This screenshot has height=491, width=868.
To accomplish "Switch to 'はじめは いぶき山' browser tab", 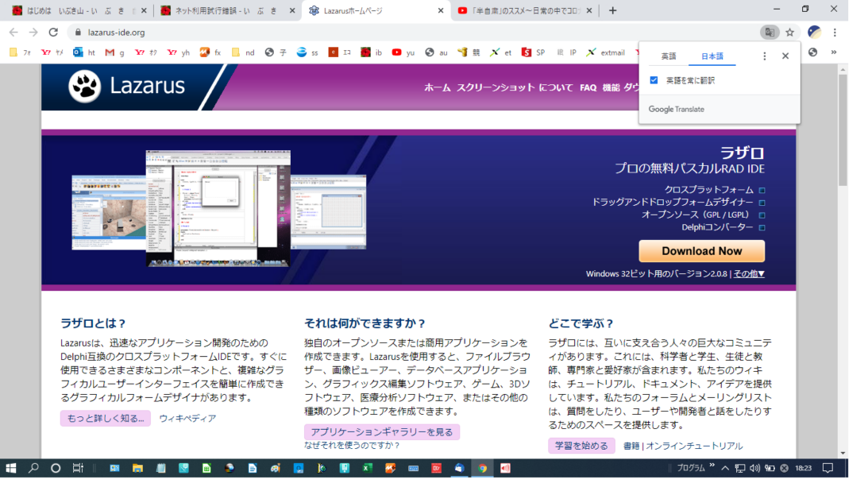I will [79, 10].
